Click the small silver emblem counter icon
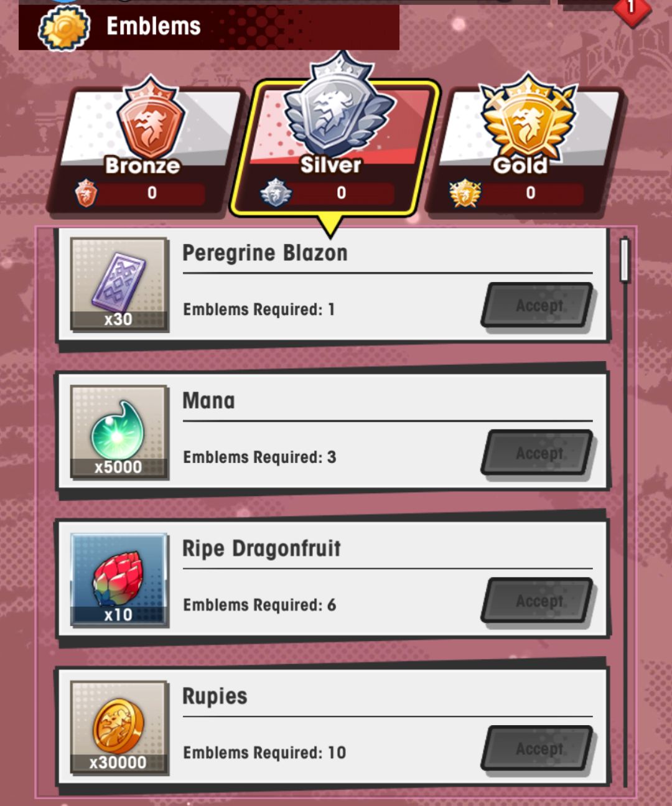Screen dimensions: 672x806 (276, 193)
